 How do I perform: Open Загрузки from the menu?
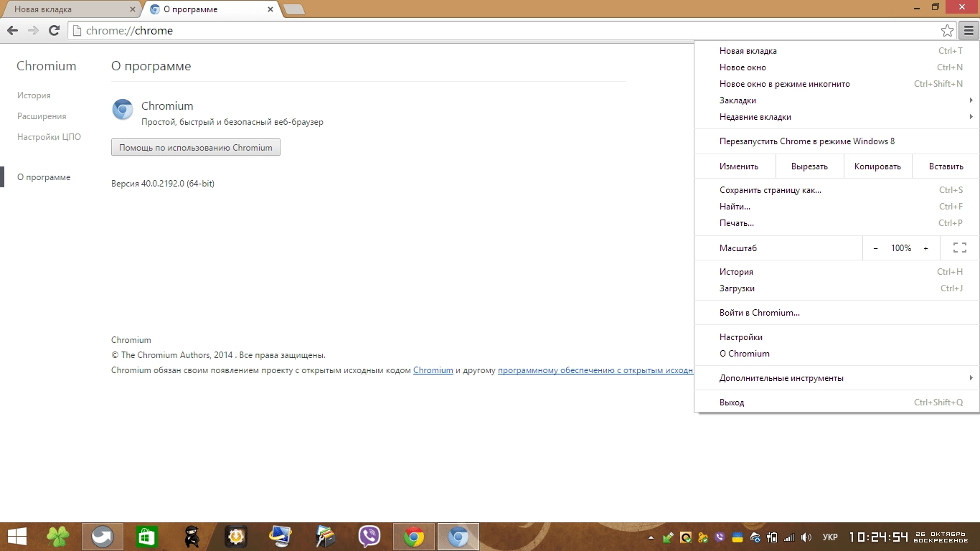(837, 288)
